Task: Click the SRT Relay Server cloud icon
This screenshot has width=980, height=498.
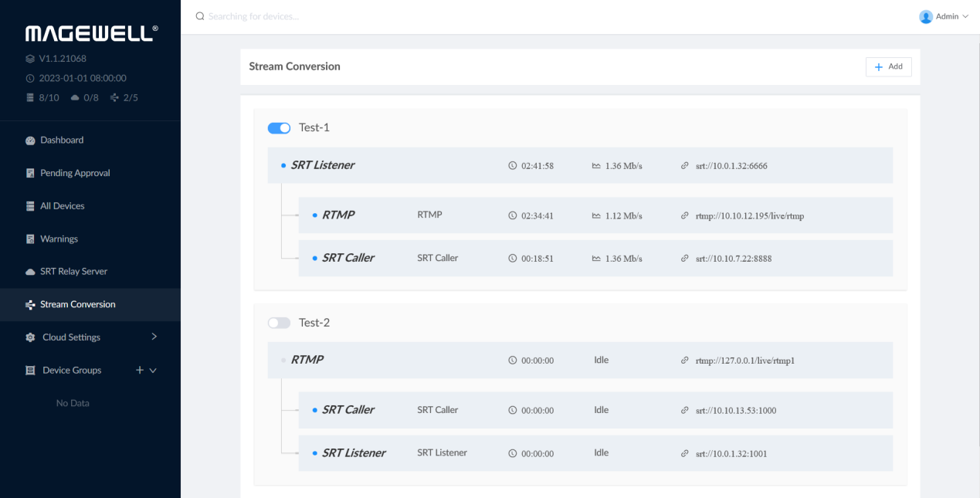Action: [30, 272]
